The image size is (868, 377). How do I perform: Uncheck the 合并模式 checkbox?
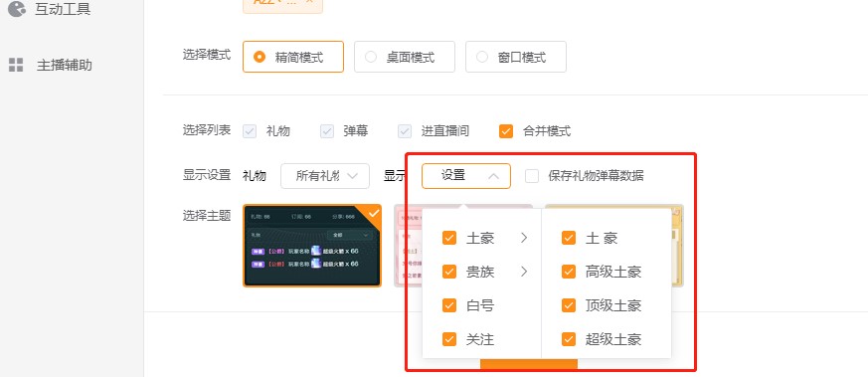(505, 131)
